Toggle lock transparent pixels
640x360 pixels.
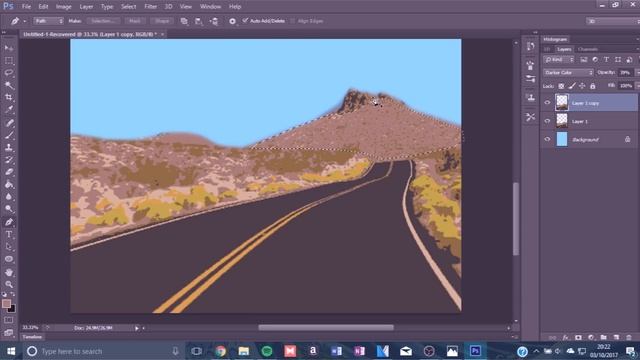click(561, 86)
